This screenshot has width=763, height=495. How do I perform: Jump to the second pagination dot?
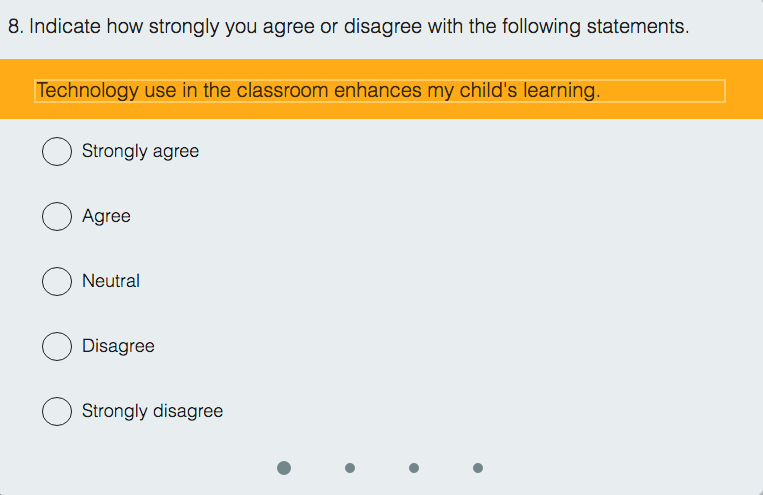349,468
